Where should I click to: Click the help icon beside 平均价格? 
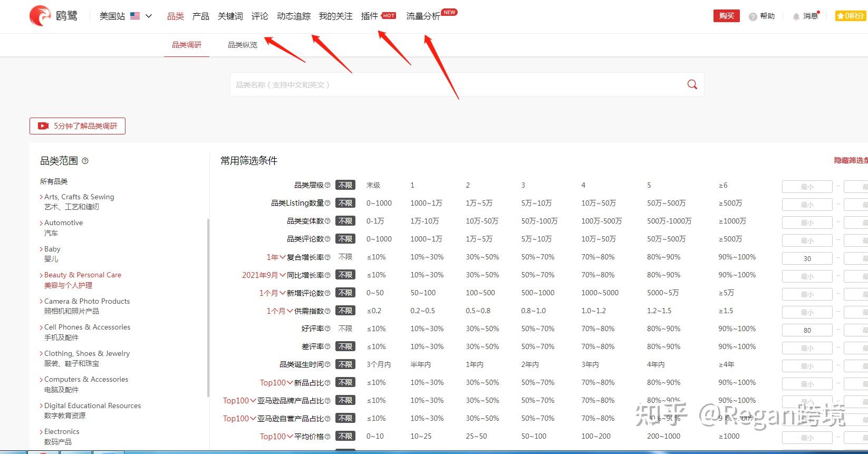coord(327,436)
